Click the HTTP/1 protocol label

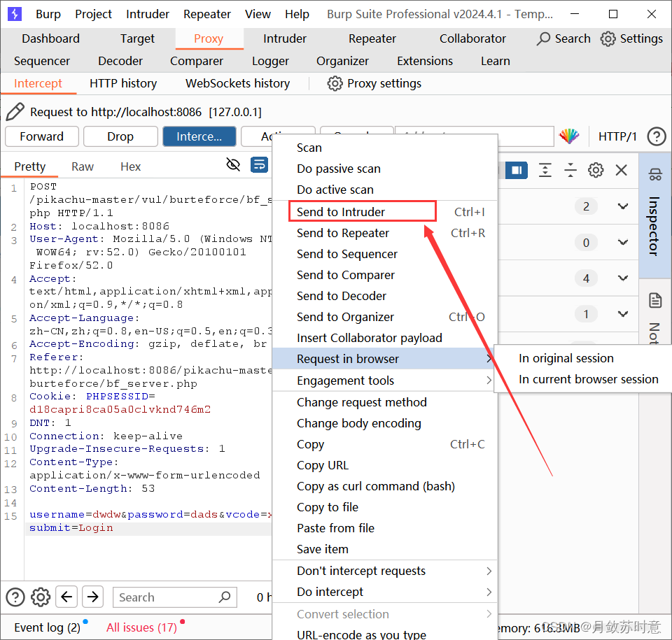(617, 136)
